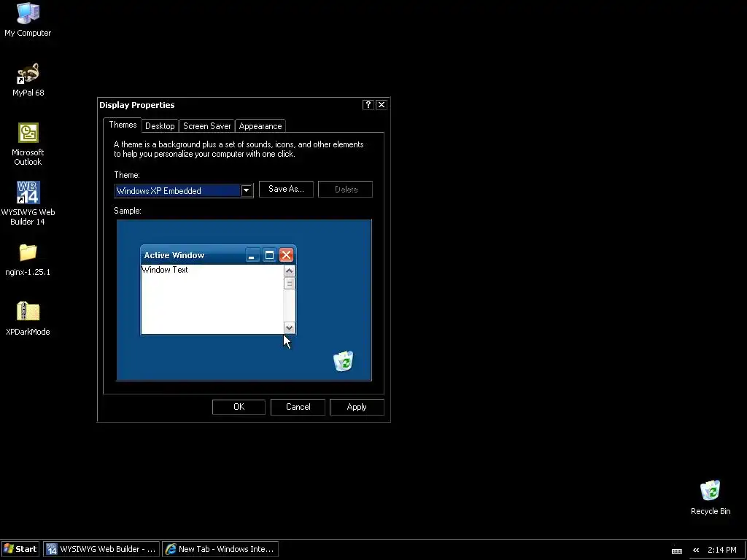The image size is (747, 560).
Task: Click sample Active Window maximize button
Action: (269, 255)
